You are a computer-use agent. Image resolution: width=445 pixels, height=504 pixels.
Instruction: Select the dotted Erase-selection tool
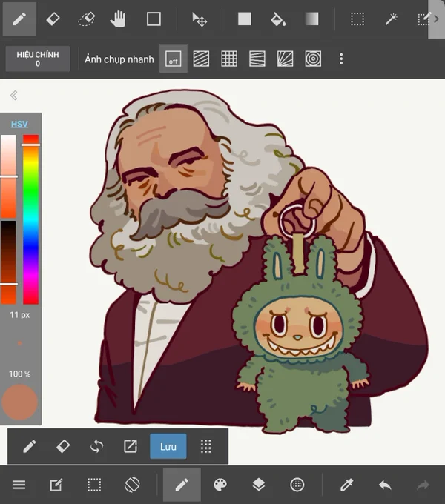point(87,19)
